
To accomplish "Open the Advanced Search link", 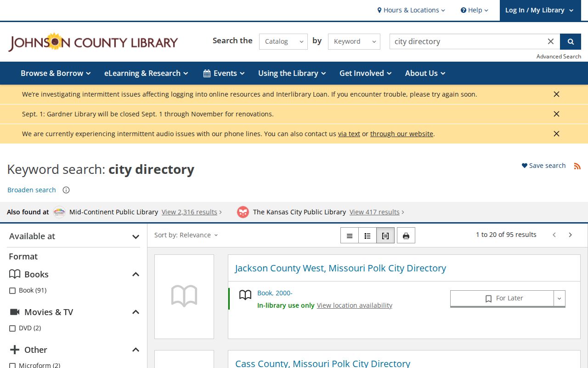I will pyautogui.click(x=559, y=57).
